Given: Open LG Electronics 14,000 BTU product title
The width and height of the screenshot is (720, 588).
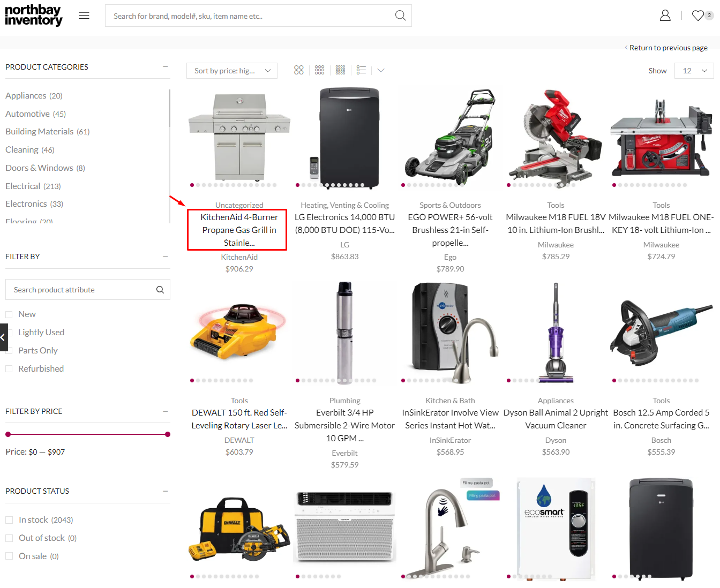Looking at the screenshot, I should click(x=344, y=223).
